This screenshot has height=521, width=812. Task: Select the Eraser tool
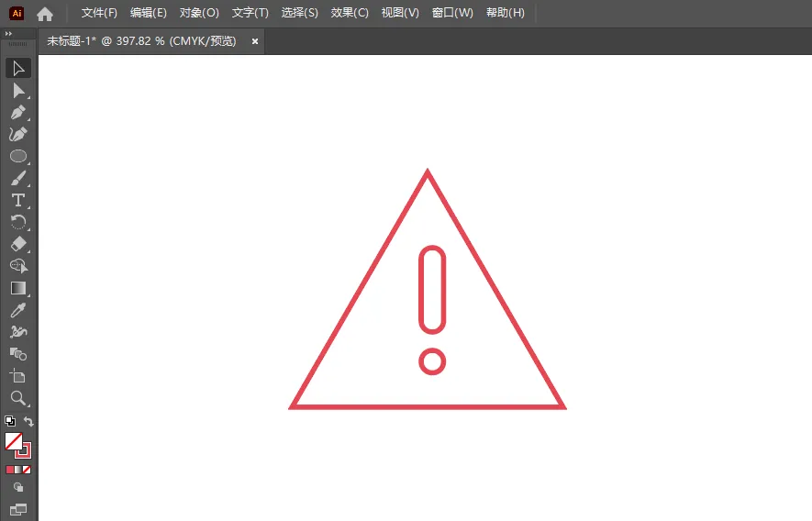(18, 244)
